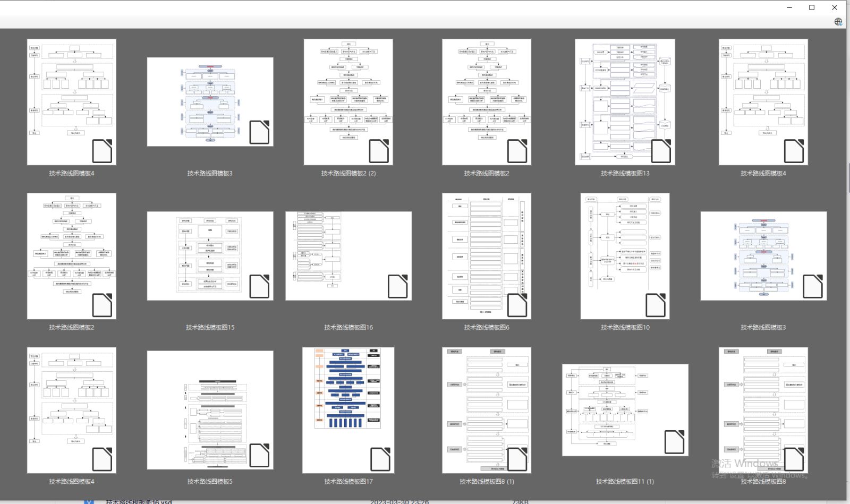850x504 pixels.
Task: Click the document icon on 技术路线模板图16
Action: [x=397, y=286]
